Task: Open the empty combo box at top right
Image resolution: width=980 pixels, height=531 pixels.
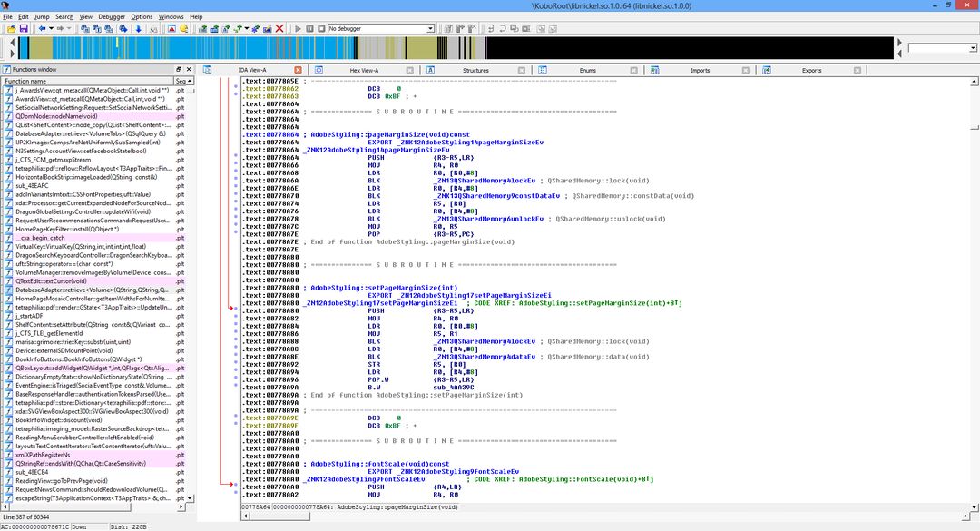Action: pos(942,48)
